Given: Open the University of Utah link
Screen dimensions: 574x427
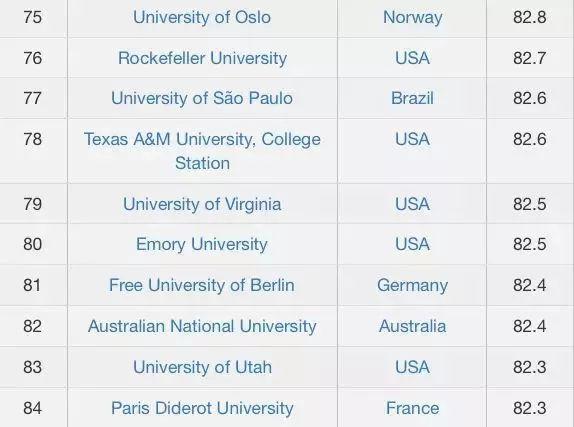Looking at the screenshot, I should point(202,367).
